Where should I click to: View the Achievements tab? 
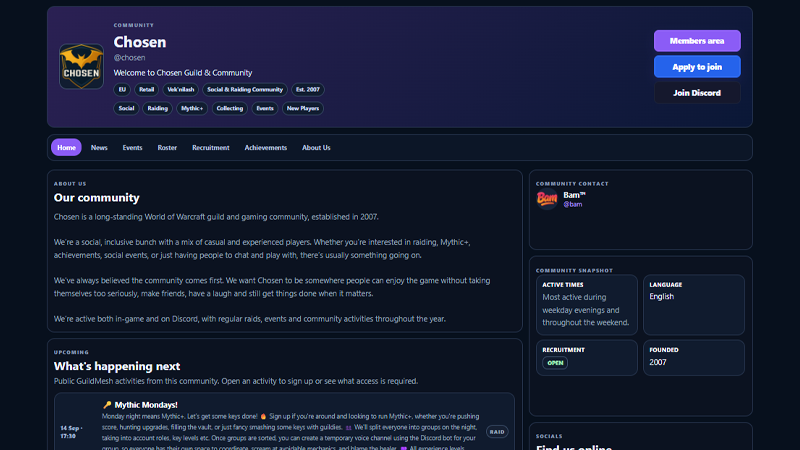point(266,147)
